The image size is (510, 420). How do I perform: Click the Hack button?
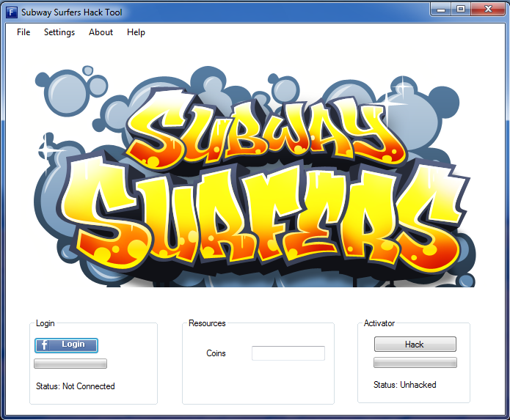[415, 344]
